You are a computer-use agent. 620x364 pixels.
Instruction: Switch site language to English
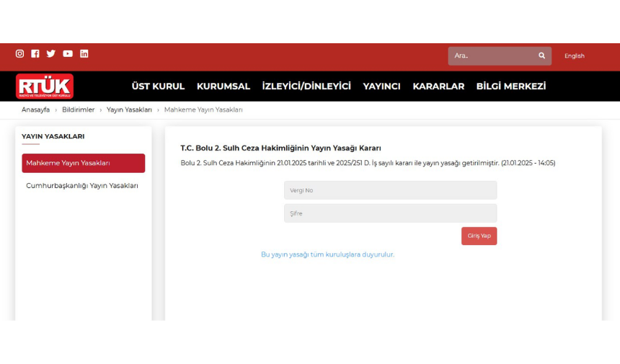coord(575,56)
